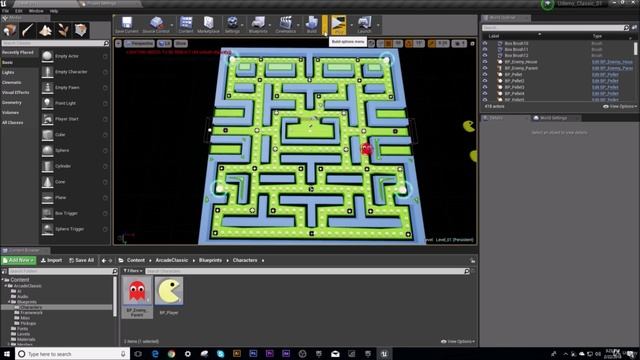Open the Marketplace toolbar icon

click(209, 24)
